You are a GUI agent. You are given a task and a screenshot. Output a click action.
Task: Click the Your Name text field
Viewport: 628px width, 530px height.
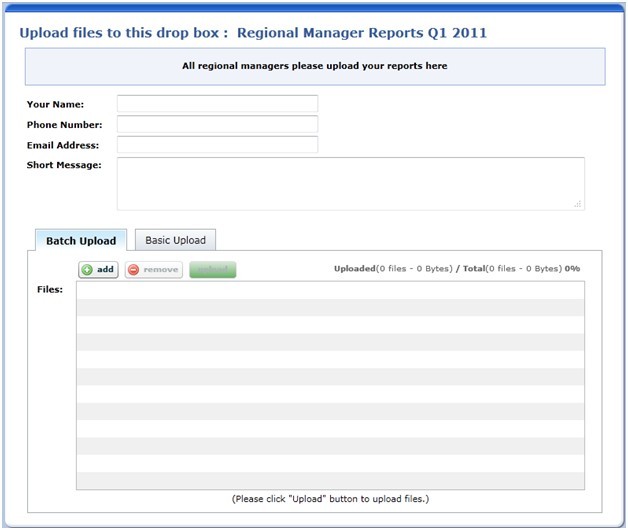click(x=217, y=104)
